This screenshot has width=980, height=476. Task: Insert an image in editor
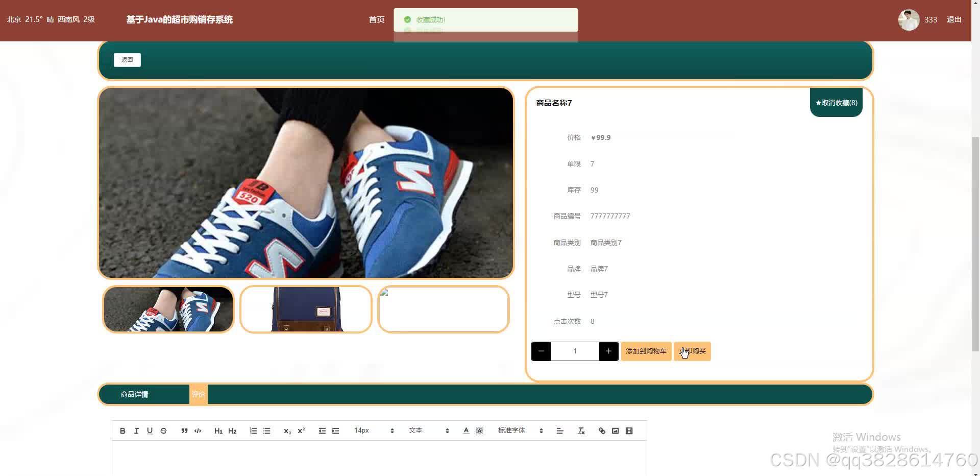coord(616,431)
